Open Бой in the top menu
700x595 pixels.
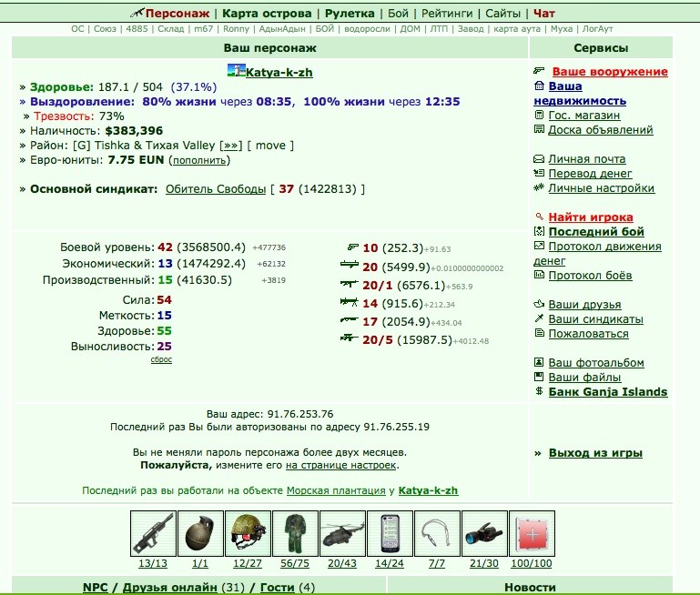tap(398, 14)
